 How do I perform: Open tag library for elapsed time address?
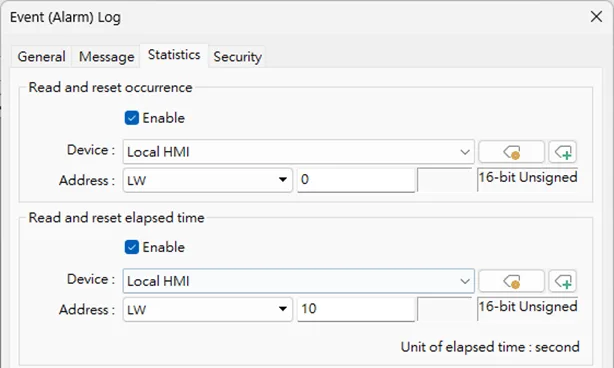511,281
